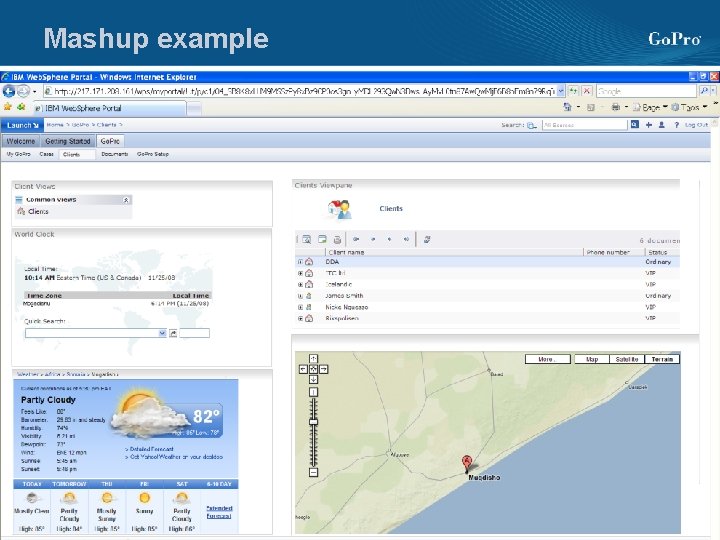Click the browser Back arrow button
The image size is (720, 540).
tap(9, 91)
